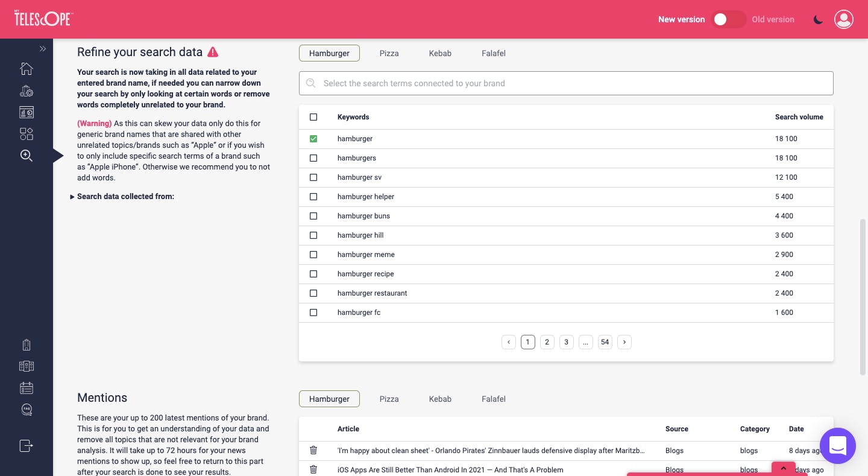Delete the iOS Apps article with trash icon

click(313, 469)
